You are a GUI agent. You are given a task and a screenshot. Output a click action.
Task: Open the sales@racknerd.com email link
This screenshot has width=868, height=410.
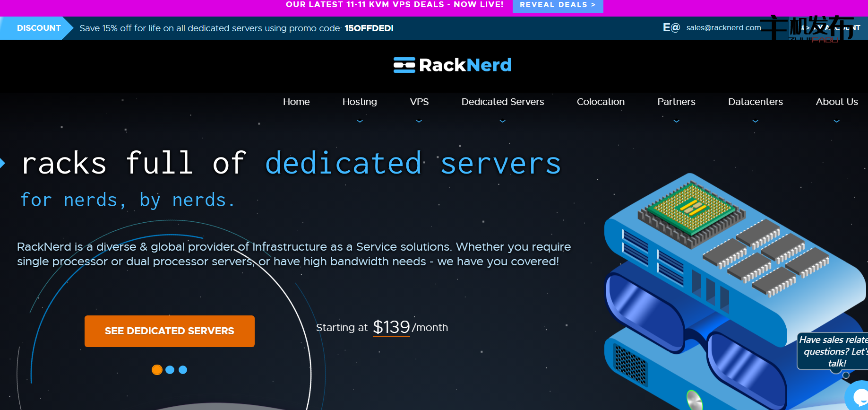(723, 27)
